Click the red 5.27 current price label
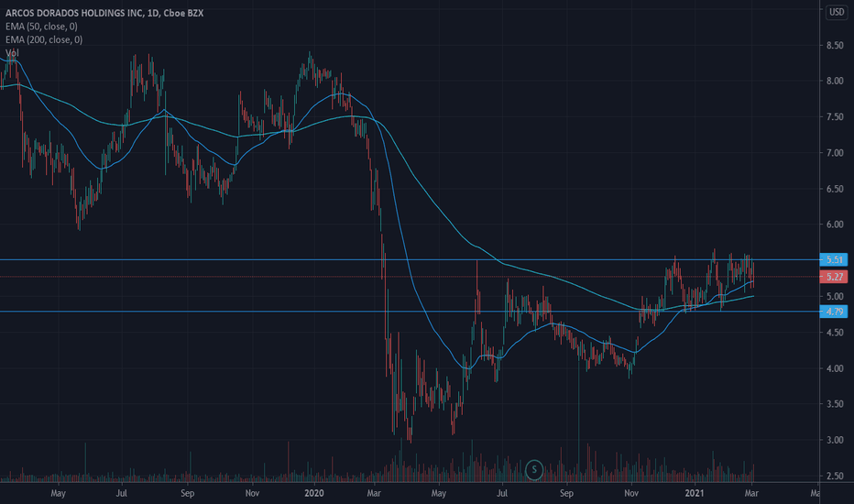This screenshot has height=504, width=854. [x=834, y=277]
